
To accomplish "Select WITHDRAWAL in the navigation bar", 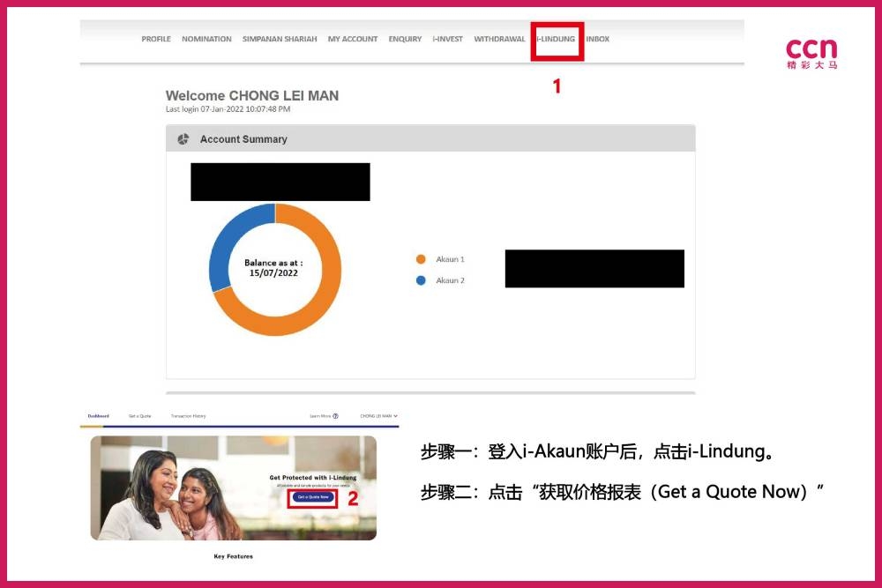I will pos(499,39).
